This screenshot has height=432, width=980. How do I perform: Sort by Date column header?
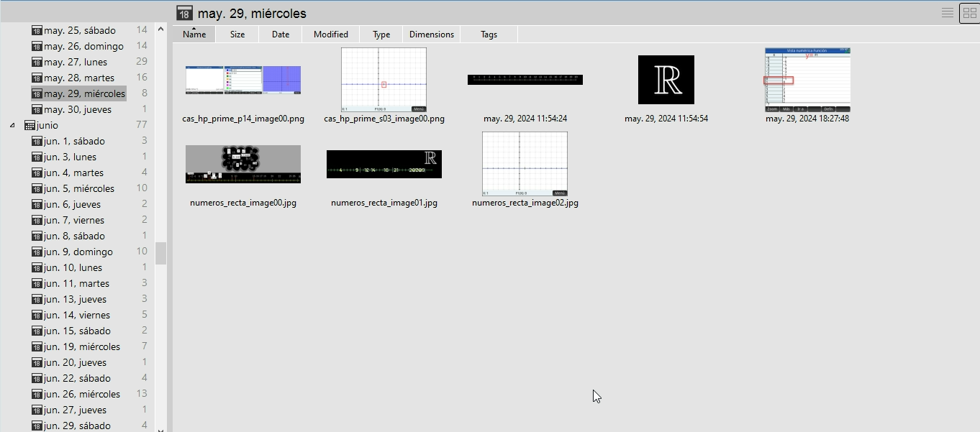tap(281, 34)
